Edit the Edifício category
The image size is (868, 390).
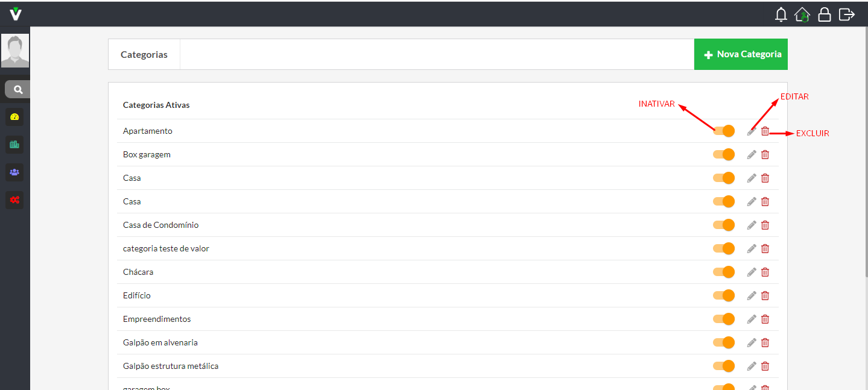coord(752,296)
